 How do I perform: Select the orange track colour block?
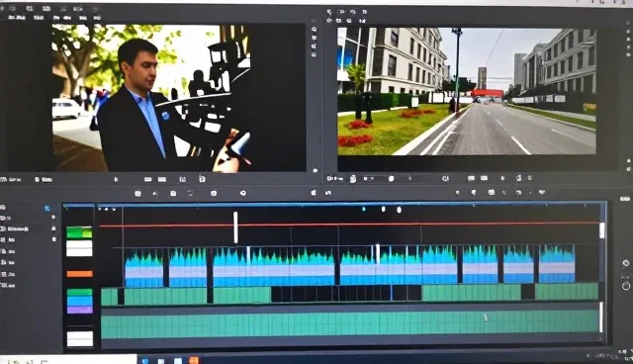tap(79, 274)
